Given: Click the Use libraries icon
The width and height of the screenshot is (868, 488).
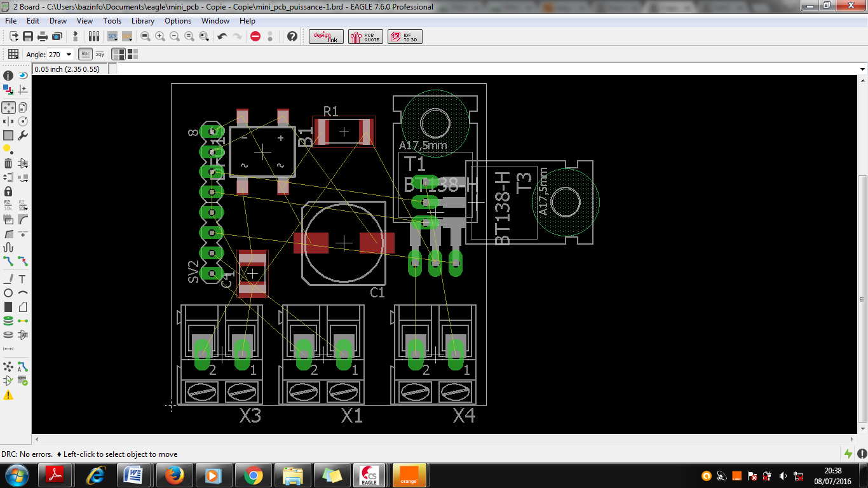Looking at the screenshot, I should (x=94, y=36).
